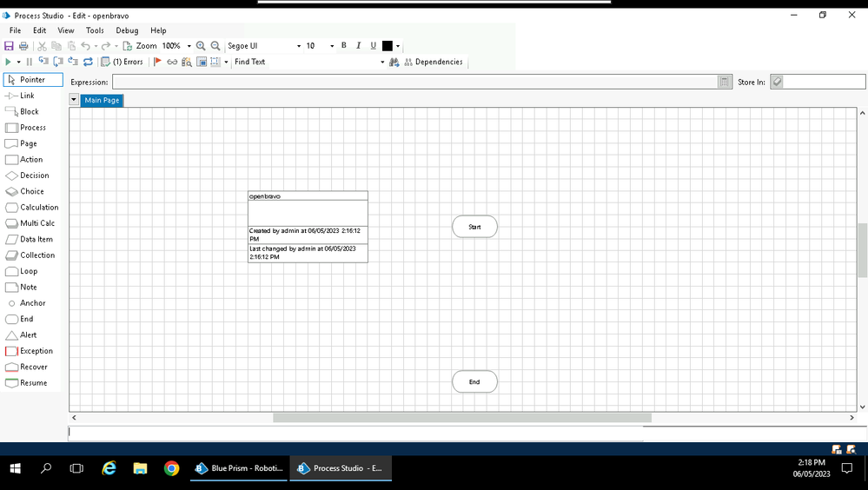Open the zoom percentage dropdown

(x=189, y=46)
